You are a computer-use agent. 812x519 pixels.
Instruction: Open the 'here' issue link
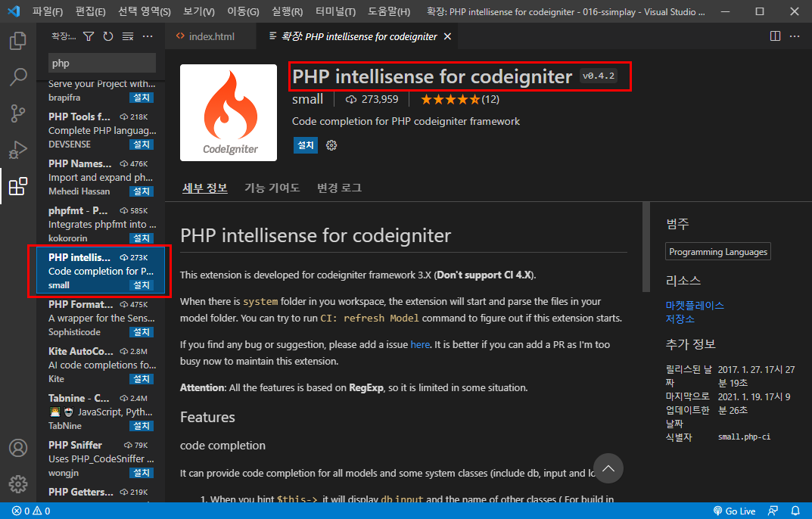[x=420, y=344]
